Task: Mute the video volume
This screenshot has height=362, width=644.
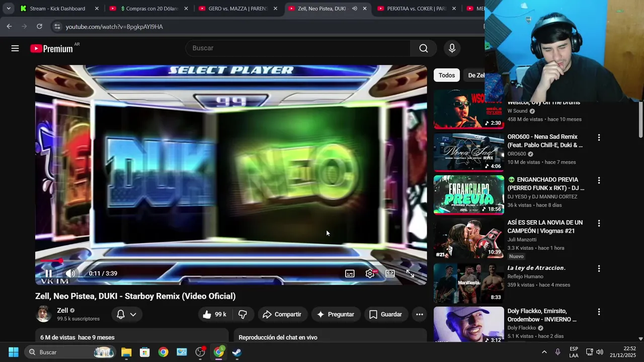Action: (70, 274)
